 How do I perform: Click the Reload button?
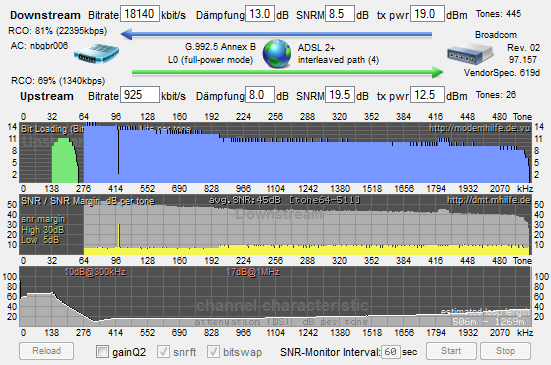coord(46,351)
